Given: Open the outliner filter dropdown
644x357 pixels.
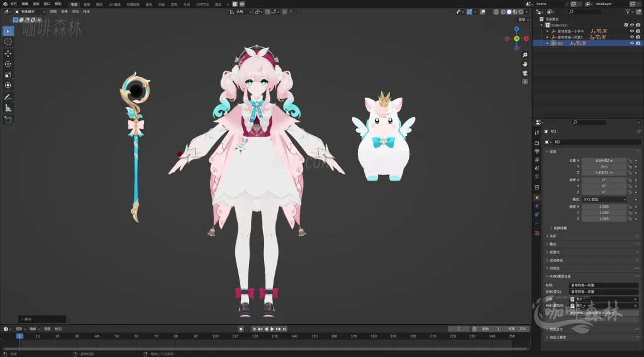Looking at the screenshot, I should pos(629,11).
